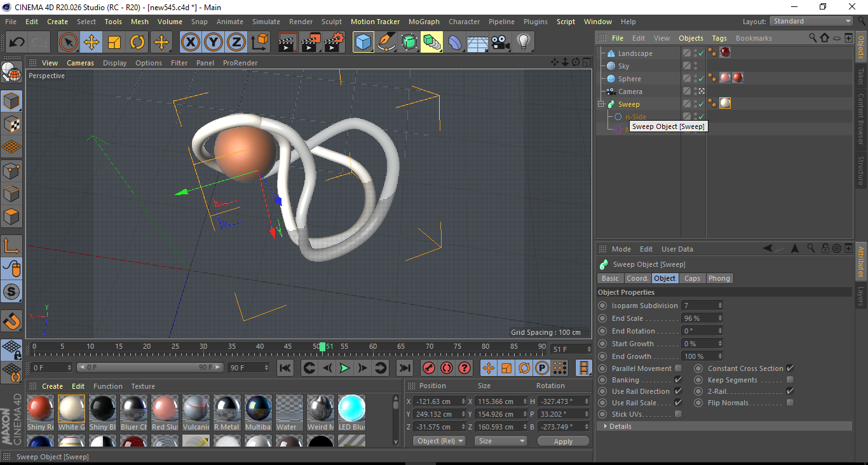This screenshot has width=868, height=465.
Task: Select Texture mode icon in left toolbar
Action: click(x=11, y=124)
